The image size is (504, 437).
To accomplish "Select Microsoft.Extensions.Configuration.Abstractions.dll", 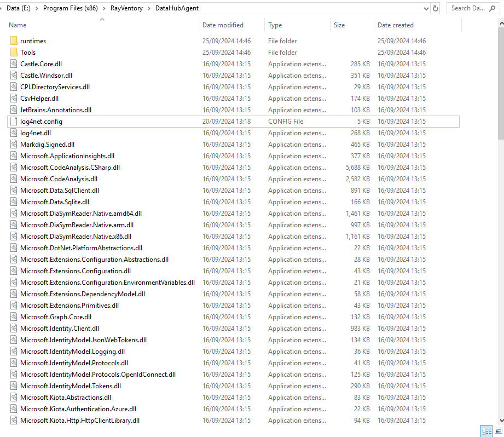I will point(94,260).
